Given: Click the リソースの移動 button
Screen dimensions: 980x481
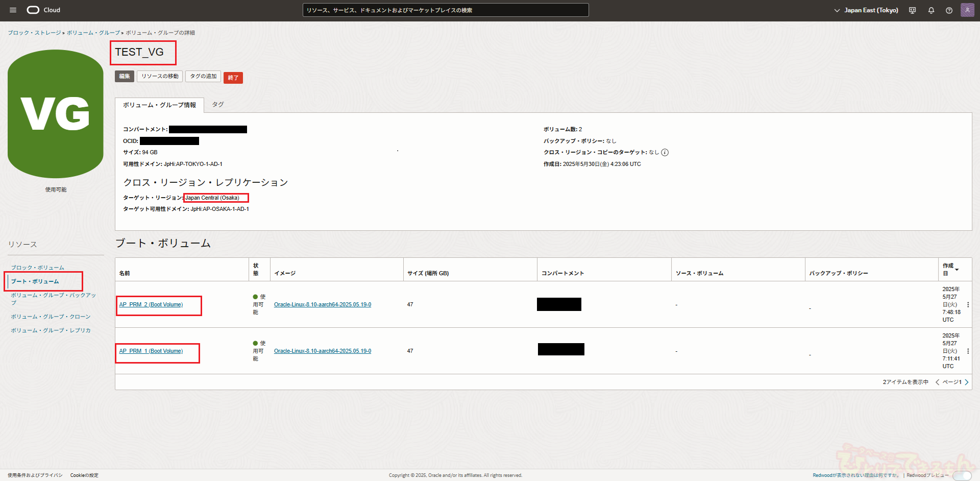Looking at the screenshot, I should tap(160, 77).
